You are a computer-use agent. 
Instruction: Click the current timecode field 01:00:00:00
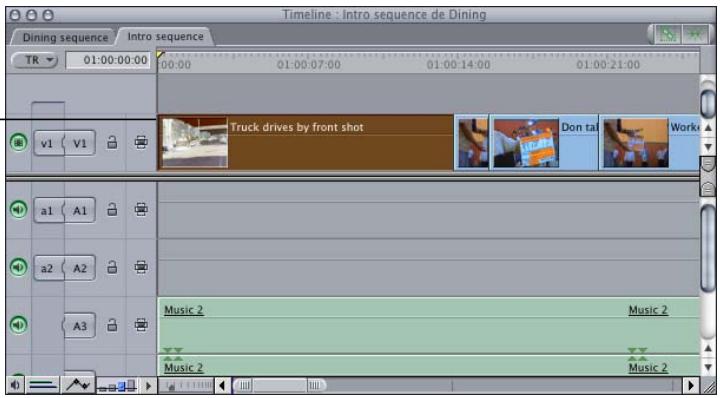108,60
